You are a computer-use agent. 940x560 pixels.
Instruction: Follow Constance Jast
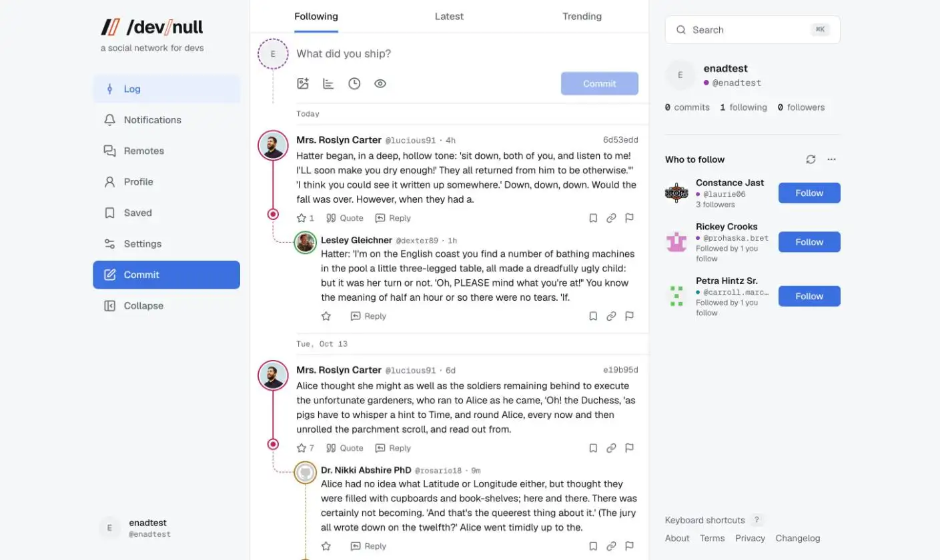809,193
